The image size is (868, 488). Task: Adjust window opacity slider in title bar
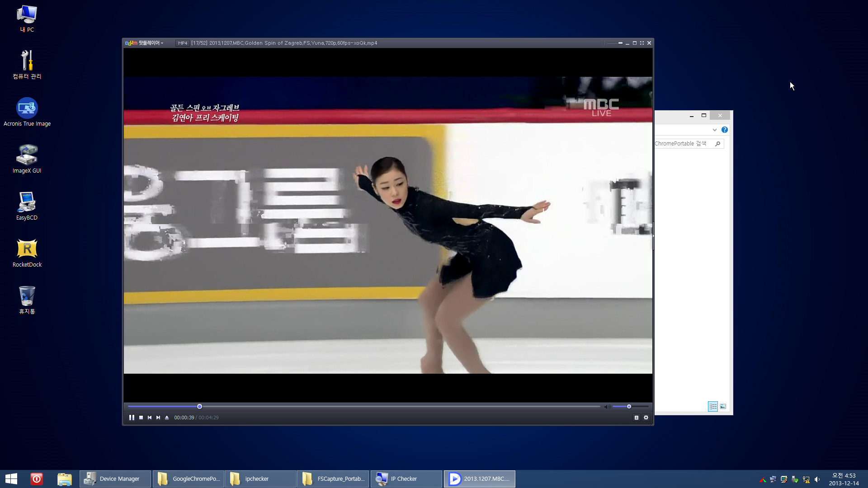[x=614, y=43]
